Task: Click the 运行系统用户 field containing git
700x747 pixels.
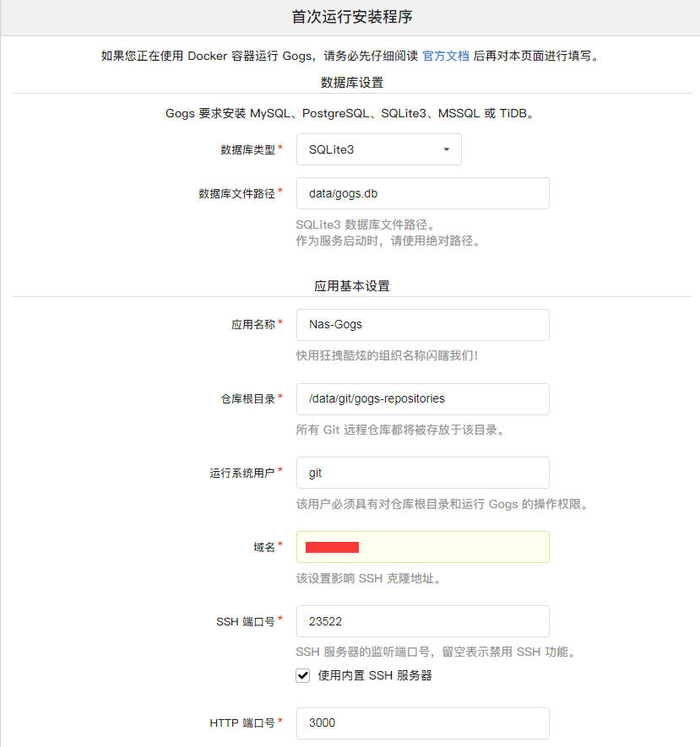Action: click(x=423, y=473)
